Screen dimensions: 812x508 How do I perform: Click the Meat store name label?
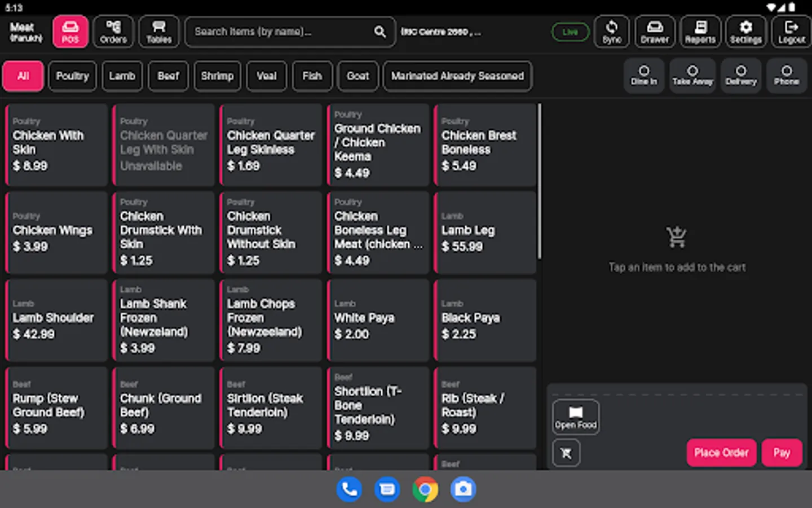26,32
